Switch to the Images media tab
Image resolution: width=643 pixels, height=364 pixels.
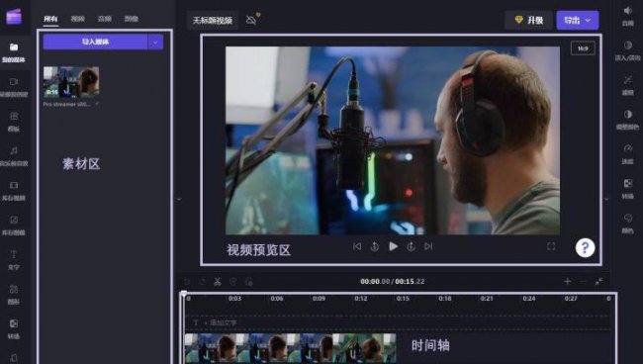(x=132, y=19)
